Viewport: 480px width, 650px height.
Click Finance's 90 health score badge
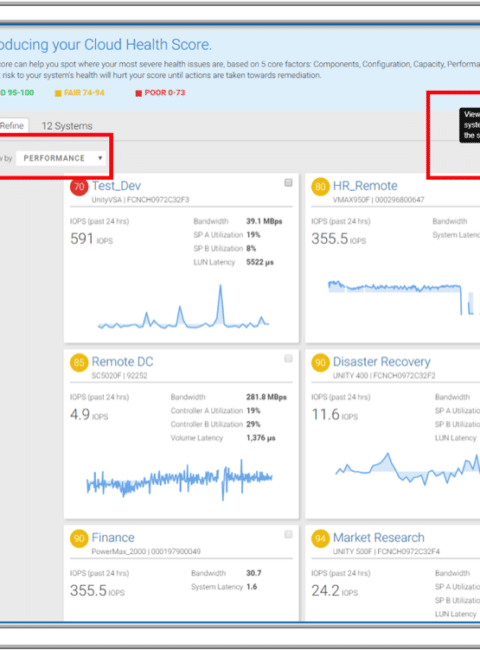79,538
